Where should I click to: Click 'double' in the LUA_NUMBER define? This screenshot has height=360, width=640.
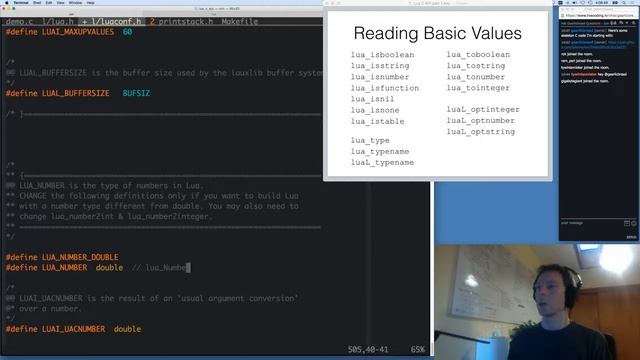click(109, 268)
